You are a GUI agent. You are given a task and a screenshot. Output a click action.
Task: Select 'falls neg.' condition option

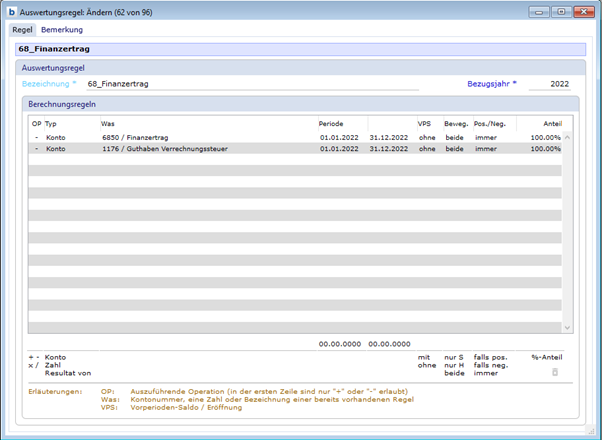coord(492,365)
